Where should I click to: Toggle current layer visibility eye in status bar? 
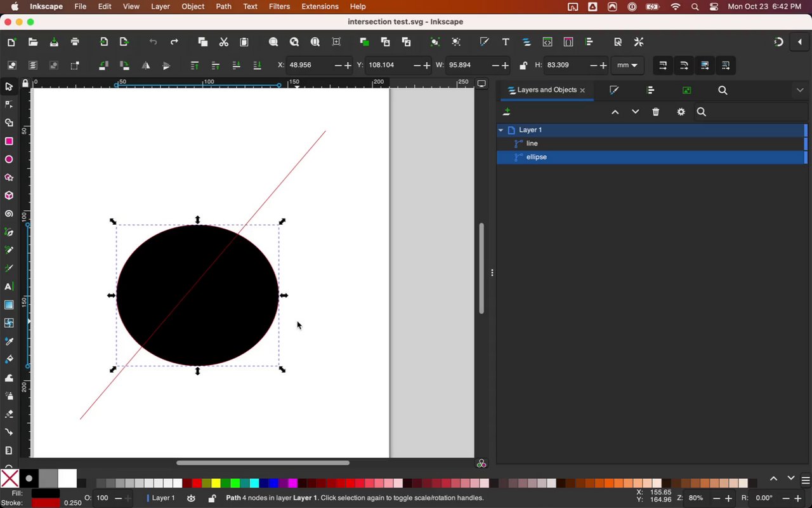coord(191,498)
